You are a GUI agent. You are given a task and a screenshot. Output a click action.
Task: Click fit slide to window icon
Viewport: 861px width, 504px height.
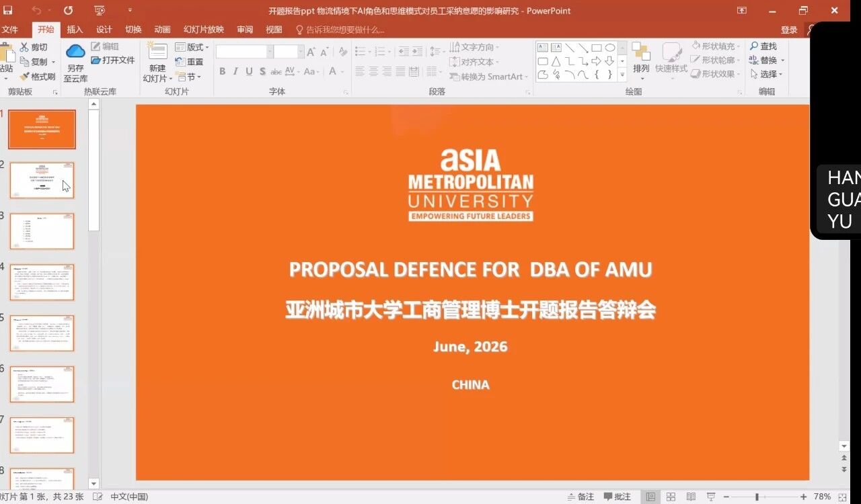pyautogui.click(x=844, y=497)
